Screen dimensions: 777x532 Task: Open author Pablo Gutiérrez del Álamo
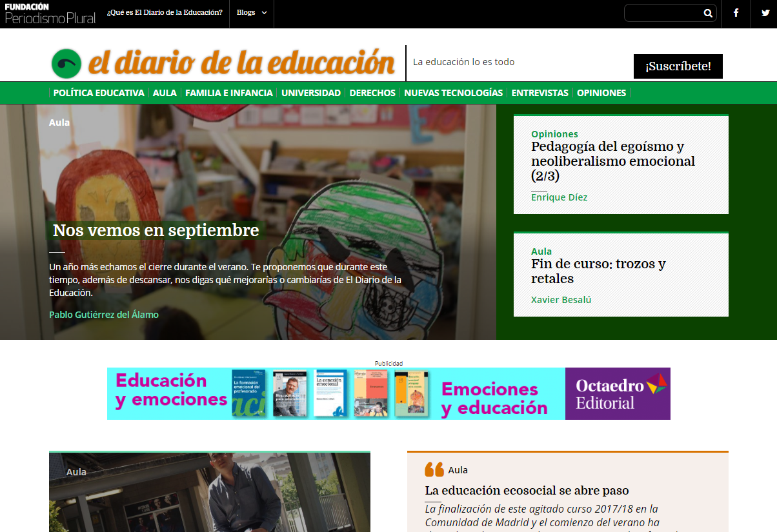[x=104, y=315]
